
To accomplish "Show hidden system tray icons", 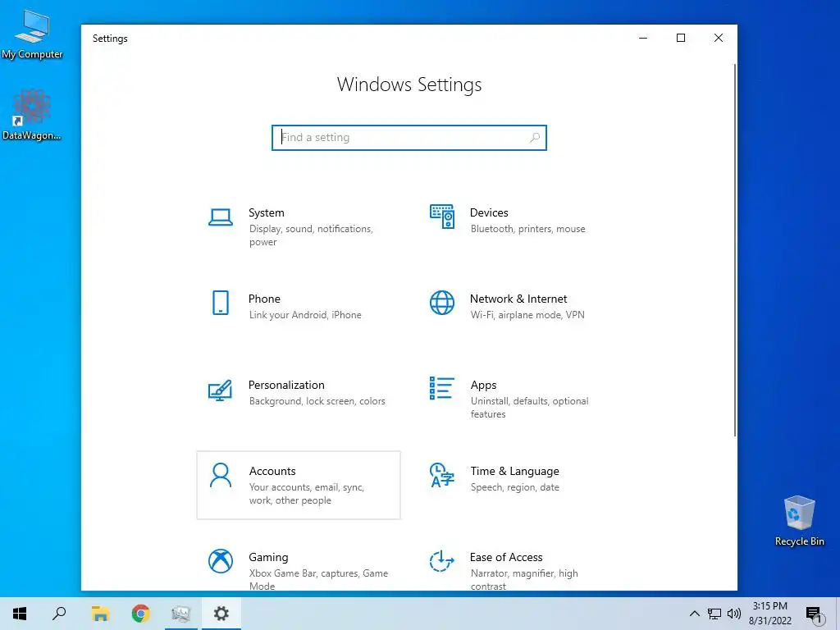I will pos(694,614).
